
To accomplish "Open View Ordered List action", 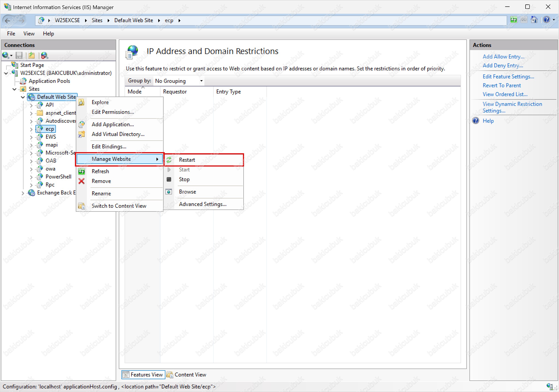I will 505,94.
